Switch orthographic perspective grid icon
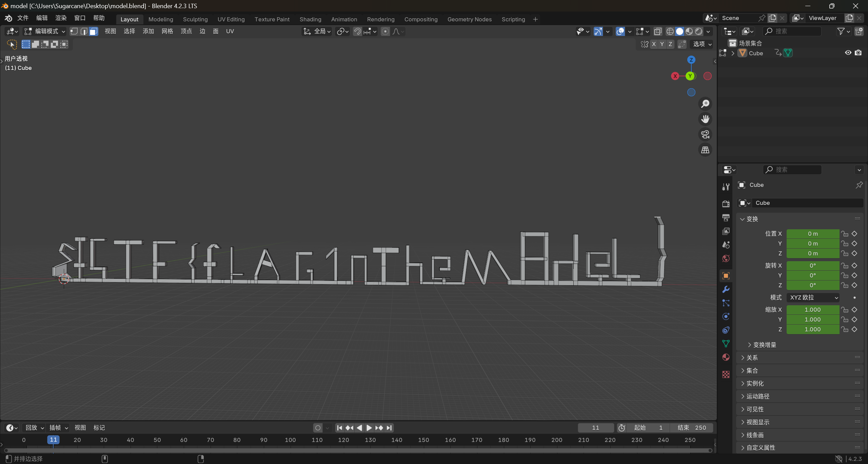 coord(705,150)
